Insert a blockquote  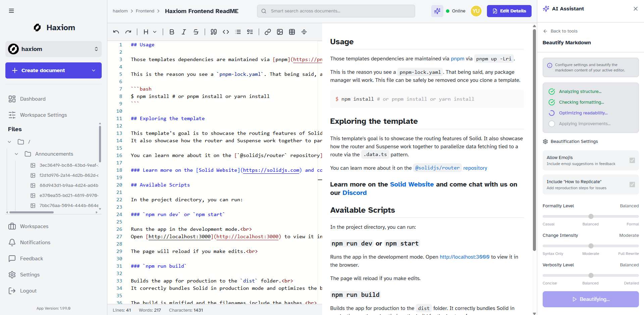(x=213, y=32)
